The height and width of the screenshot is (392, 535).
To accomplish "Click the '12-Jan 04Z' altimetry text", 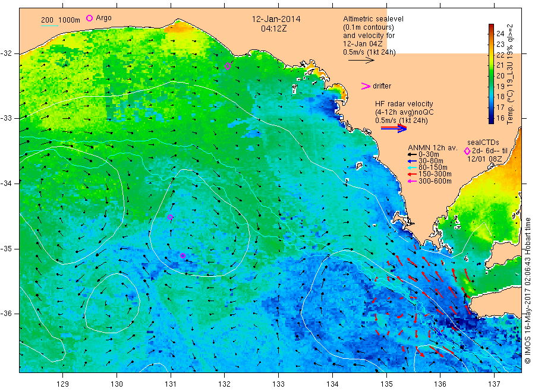I will (x=363, y=44).
